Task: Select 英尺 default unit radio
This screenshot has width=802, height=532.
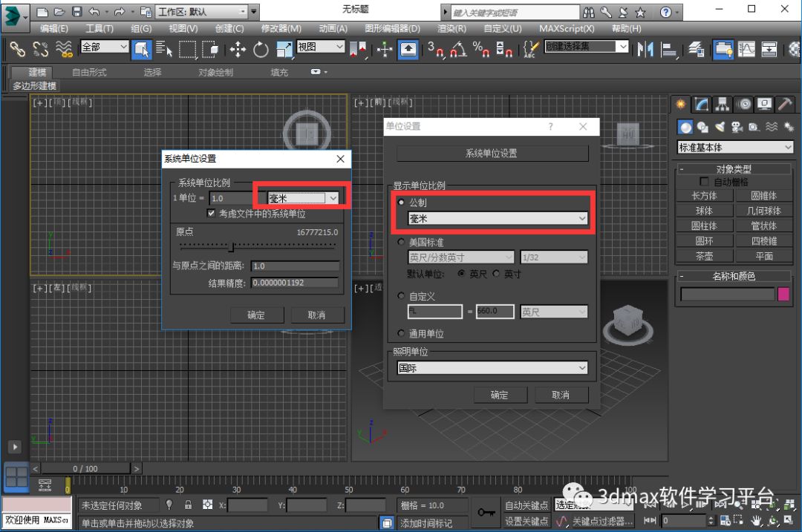Action: [462, 273]
